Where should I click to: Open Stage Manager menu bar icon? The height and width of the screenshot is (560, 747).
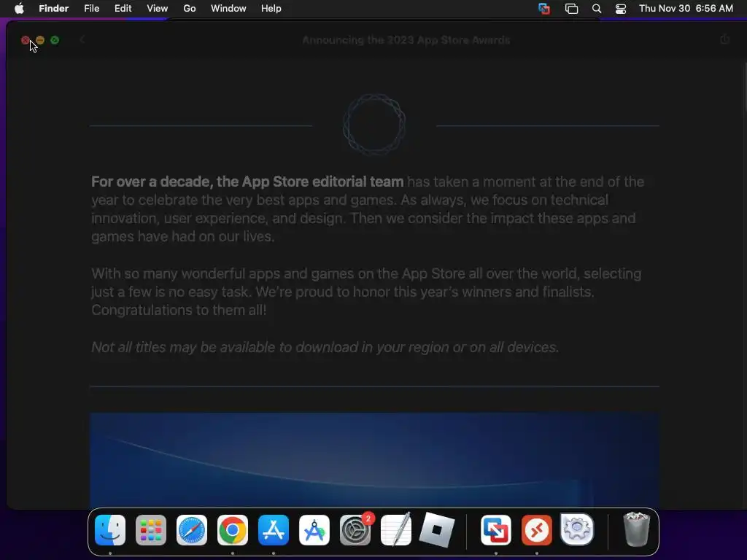571,9
